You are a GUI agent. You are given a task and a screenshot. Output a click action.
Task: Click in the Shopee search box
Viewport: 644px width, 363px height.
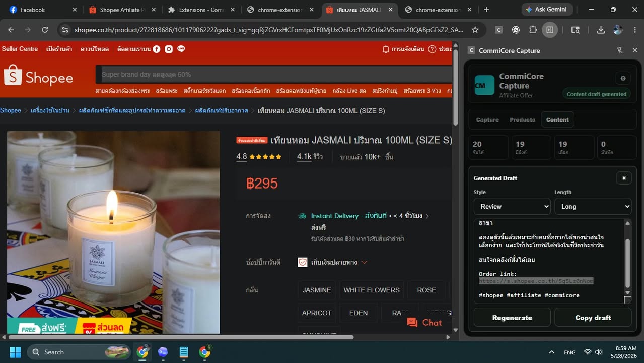click(274, 74)
